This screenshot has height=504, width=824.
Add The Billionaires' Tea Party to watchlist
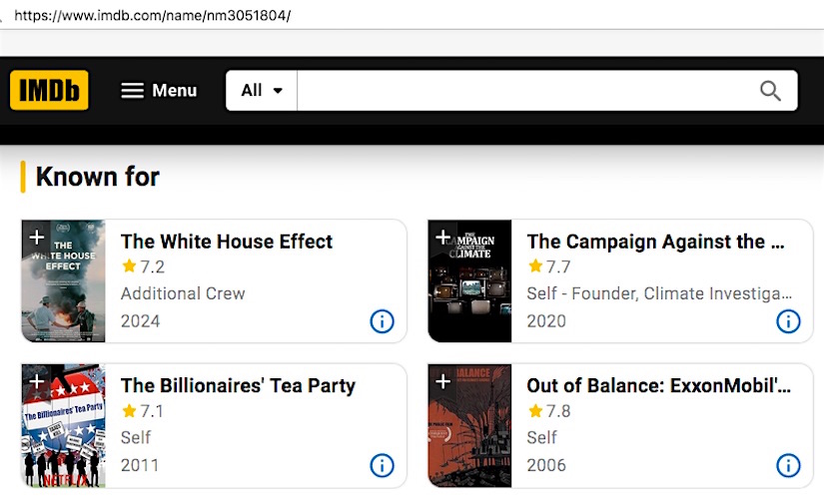pos(36,381)
